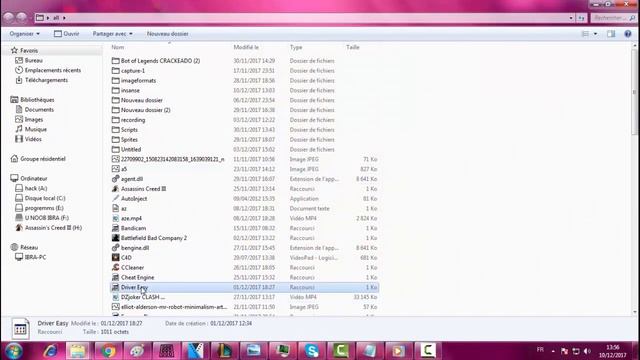Image resolution: width=640 pixels, height=360 pixels.
Task: Select the Assassins Creed III shortcut icon
Action: click(116, 189)
